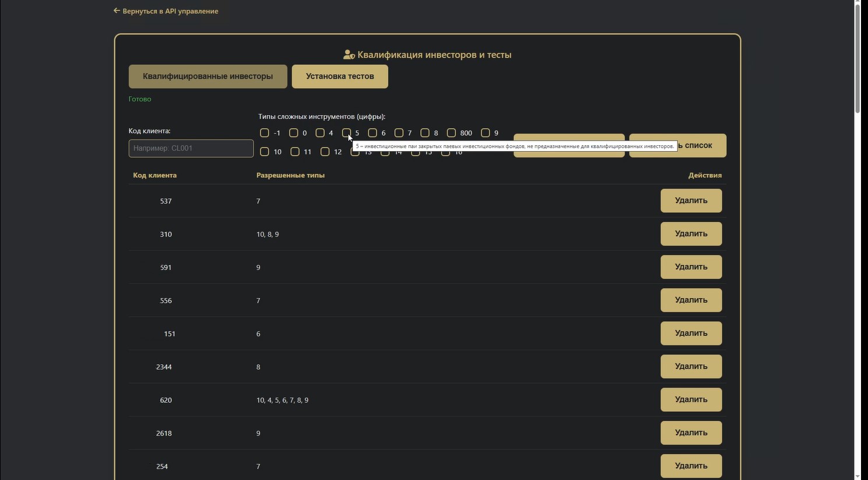
Task: Mark the instrument type 9 checkbox
Action: point(485,133)
